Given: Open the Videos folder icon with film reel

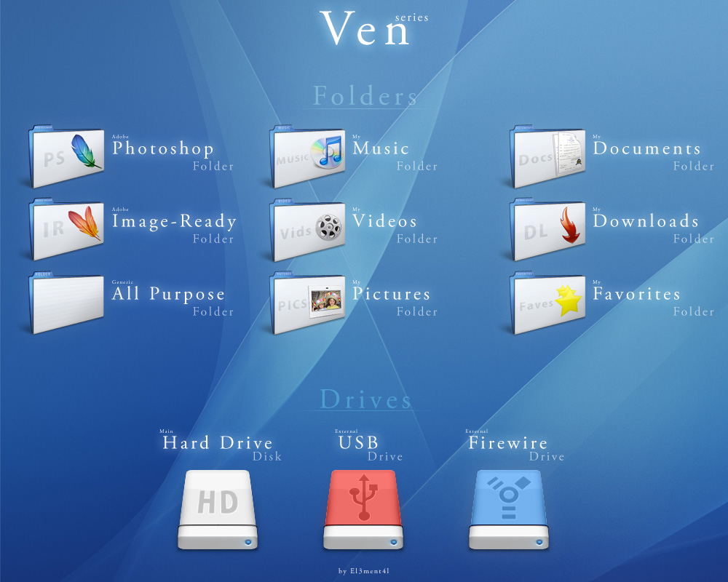Looking at the screenshot, I should [x=307, y=229].
